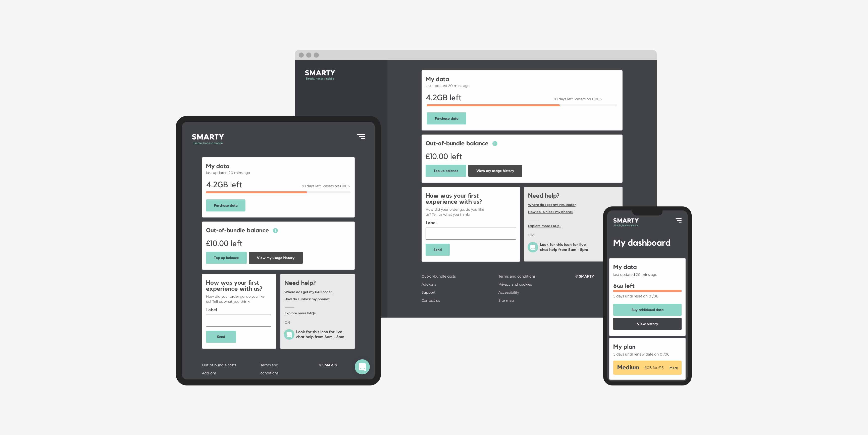This screenshot has height=435, width=868.
Task: Click the Send feedback button on desktop
Action: (437, 249)
